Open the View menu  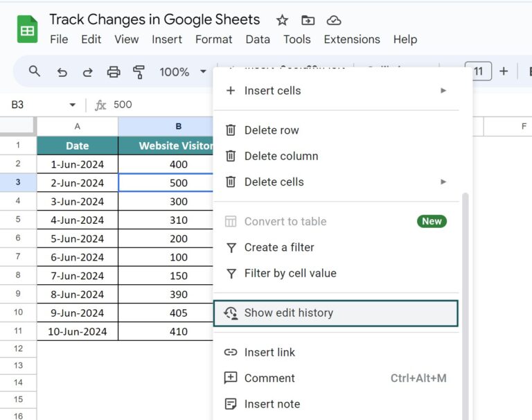pyautogui.click(x=126, y=40)
